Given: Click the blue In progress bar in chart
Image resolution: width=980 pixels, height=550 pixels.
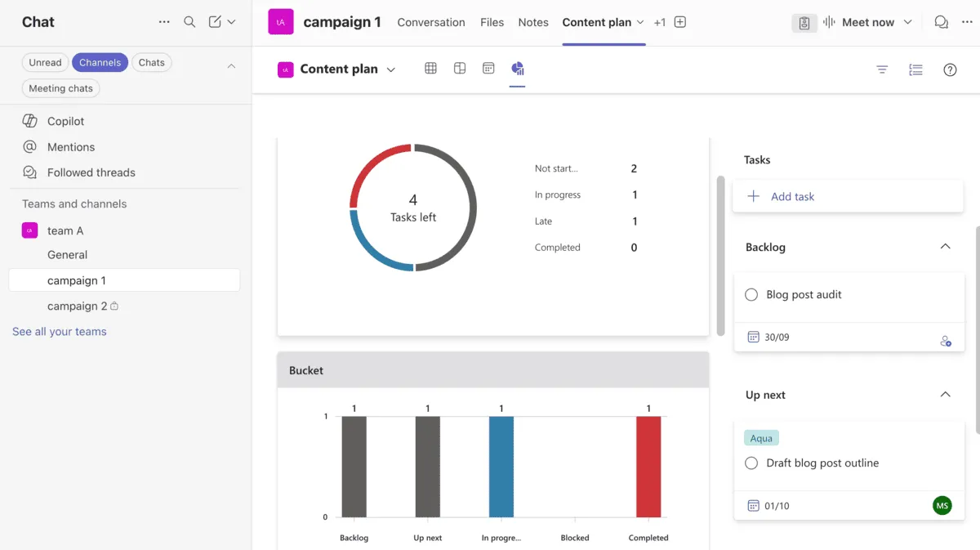Looking at the screenshot, I should click(501, 467).
